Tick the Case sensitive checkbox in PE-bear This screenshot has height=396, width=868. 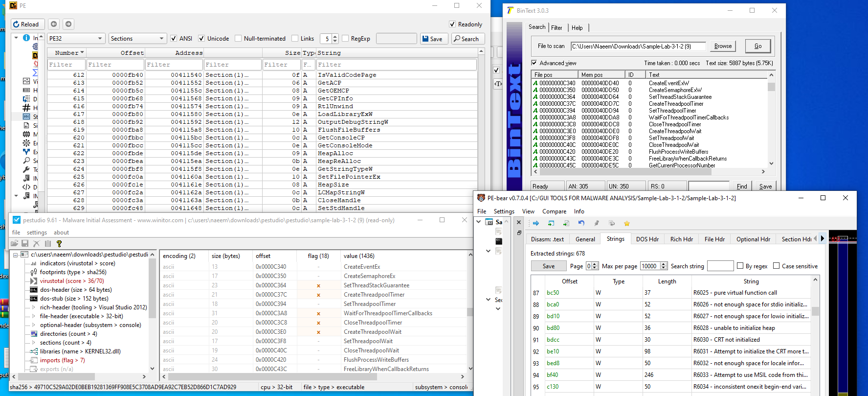coord(776,266)
